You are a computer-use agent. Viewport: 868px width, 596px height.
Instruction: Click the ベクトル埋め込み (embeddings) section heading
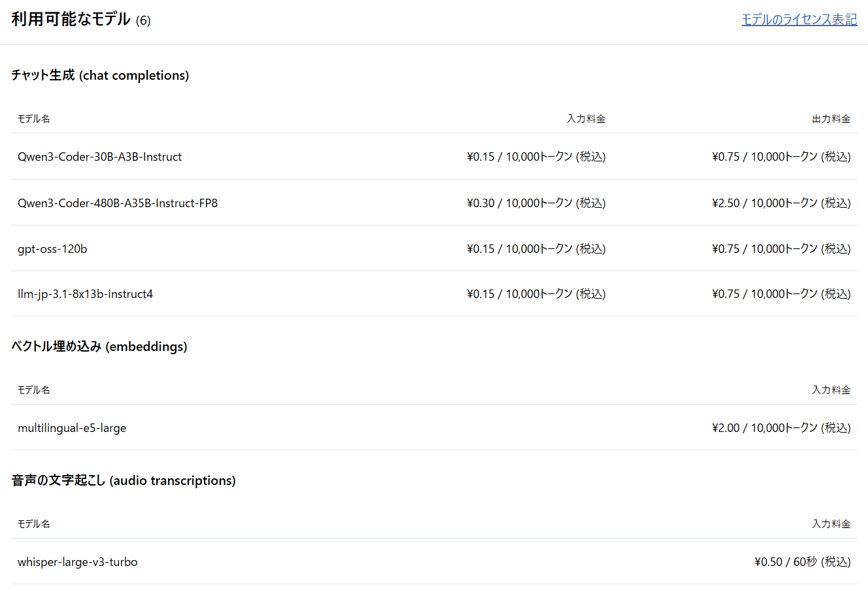[99, 346]
